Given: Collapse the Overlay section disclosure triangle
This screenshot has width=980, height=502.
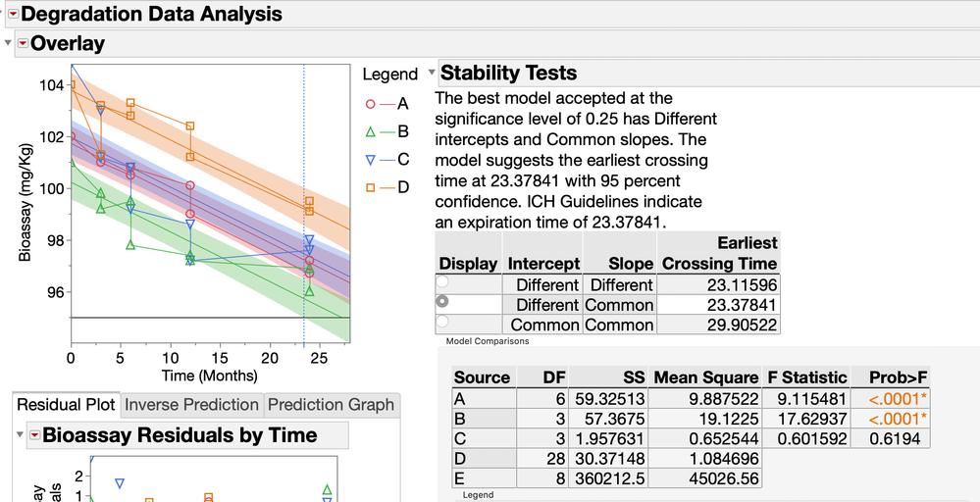Looking at the screenshot, I should (9, 44).
